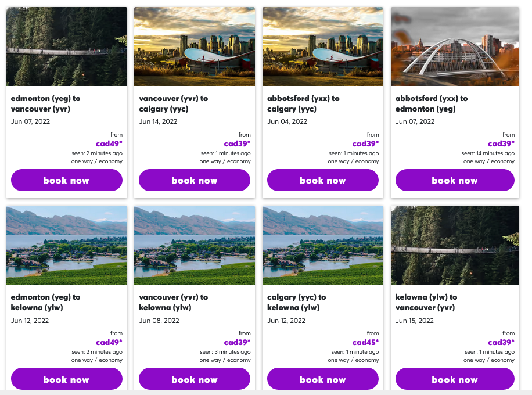
Task: Click the suspension bridge photo on the first card
Action: tap(66, 46)
